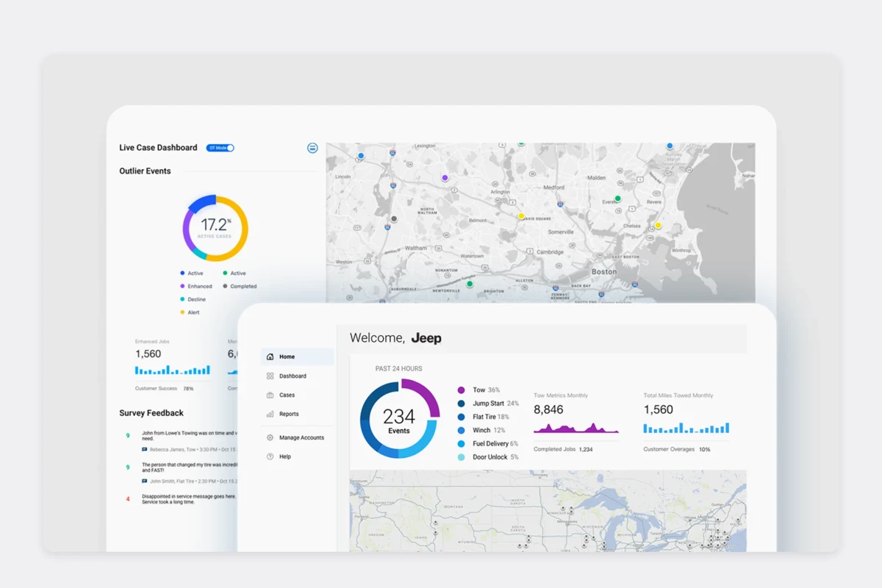Select Home in the front window sidebar
This screenshot has height=588, width=882.
pos(297,356)
